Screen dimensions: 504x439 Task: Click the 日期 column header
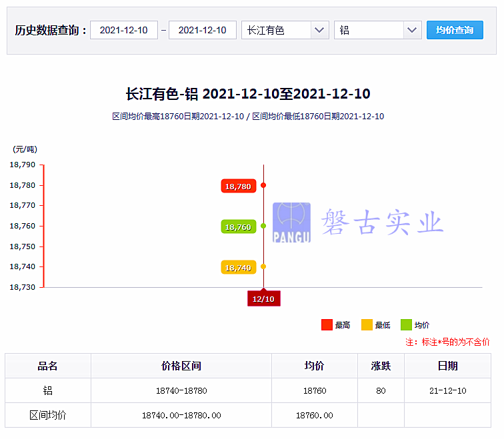point(448,366)
